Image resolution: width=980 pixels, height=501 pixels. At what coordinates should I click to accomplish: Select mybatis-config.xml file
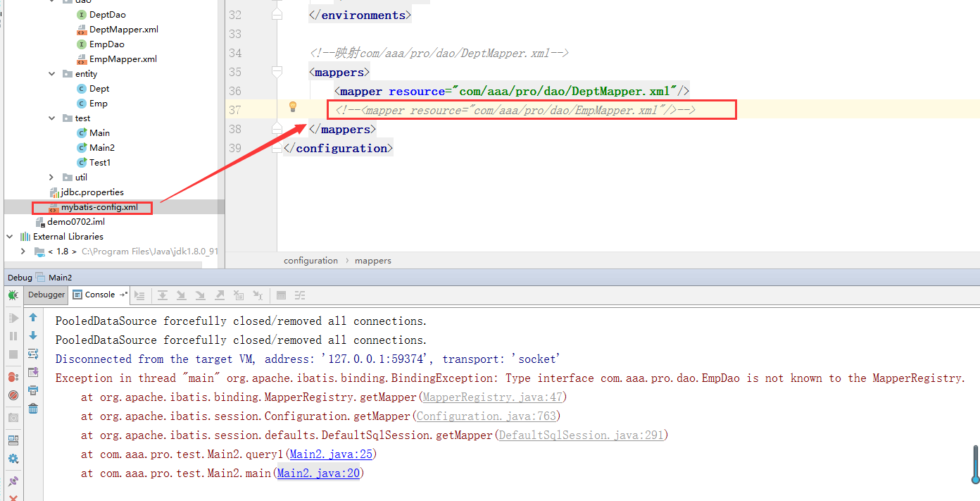(99, 207)
